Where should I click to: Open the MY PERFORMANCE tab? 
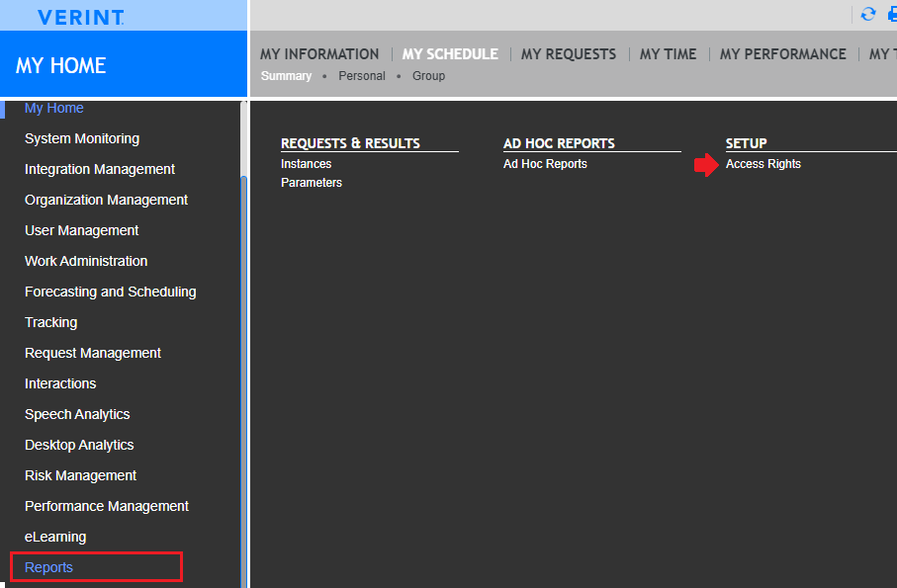782,54
